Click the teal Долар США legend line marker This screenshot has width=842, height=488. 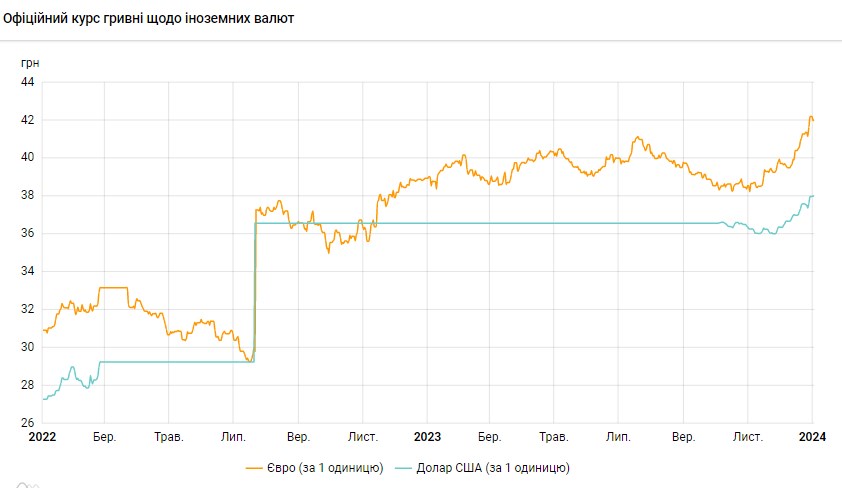pos(404,467)
